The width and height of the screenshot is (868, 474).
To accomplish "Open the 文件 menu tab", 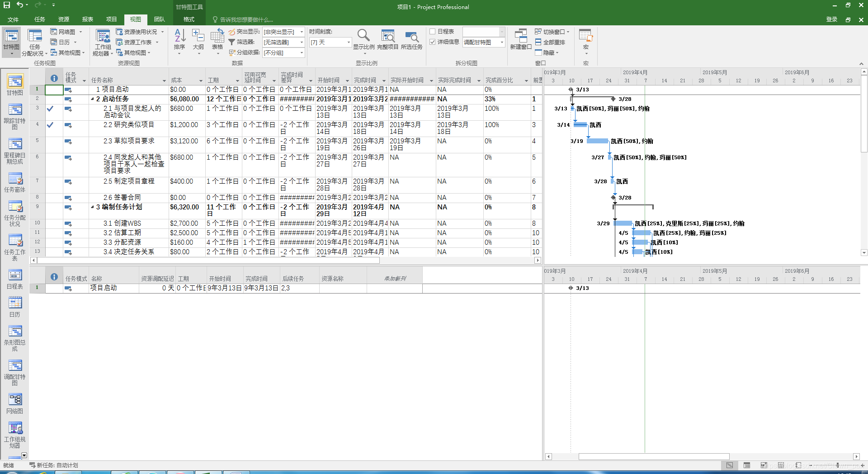I will (13, 19).
